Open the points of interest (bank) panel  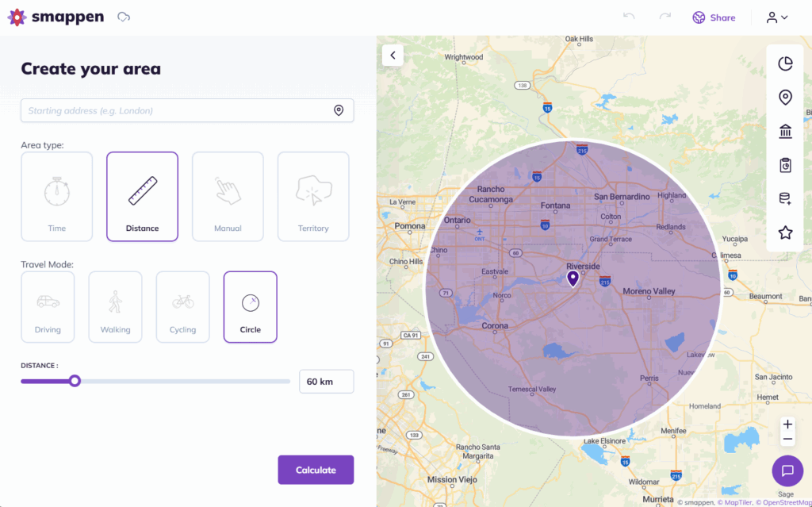(784, 131)
